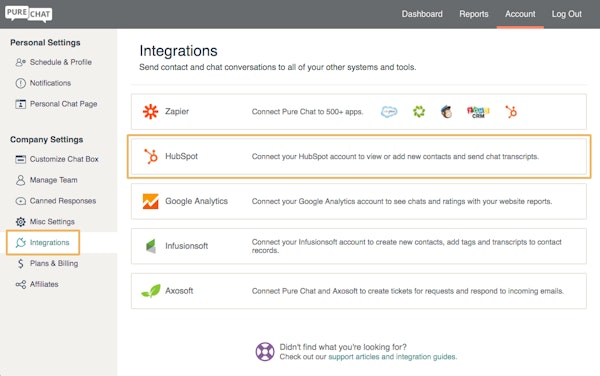
Task: Click the Notifications alert icon
Action: tap(20, 83)
